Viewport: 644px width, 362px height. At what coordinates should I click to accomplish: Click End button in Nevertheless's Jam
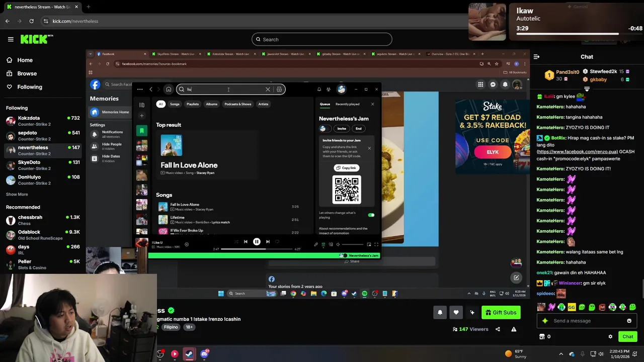pos(359,129)
